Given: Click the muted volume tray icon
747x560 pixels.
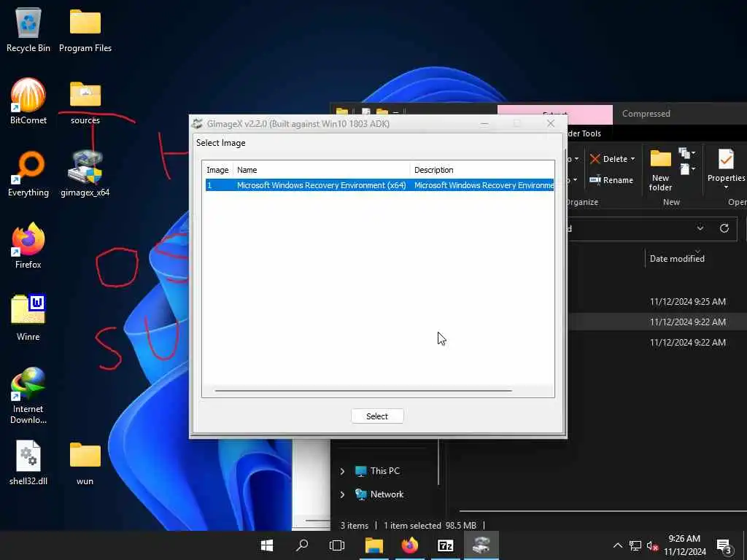Looking at the screenshot, I should [653, 545].
